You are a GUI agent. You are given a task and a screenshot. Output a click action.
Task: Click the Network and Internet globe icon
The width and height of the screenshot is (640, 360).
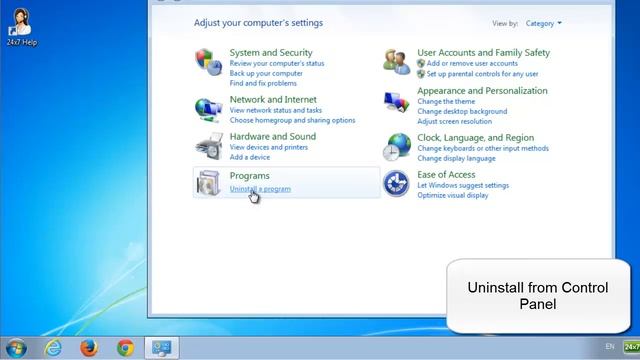click(x=209, y=109)
